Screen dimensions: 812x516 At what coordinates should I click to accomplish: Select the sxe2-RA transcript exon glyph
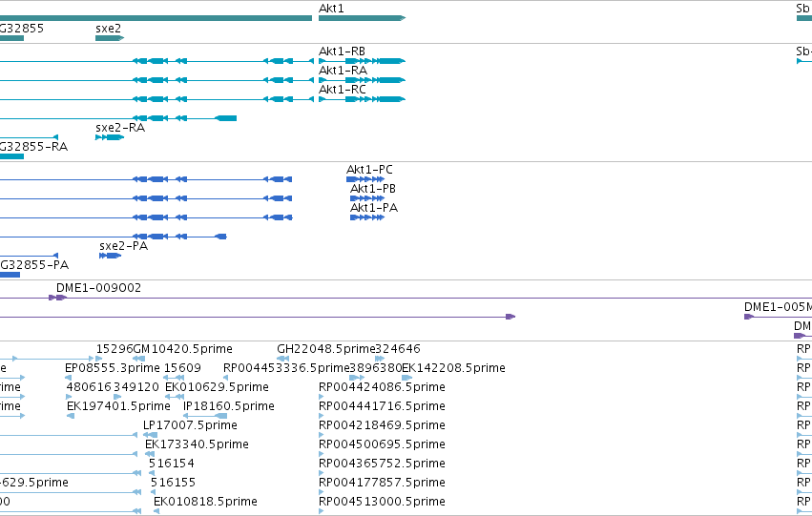click(110, 137)
